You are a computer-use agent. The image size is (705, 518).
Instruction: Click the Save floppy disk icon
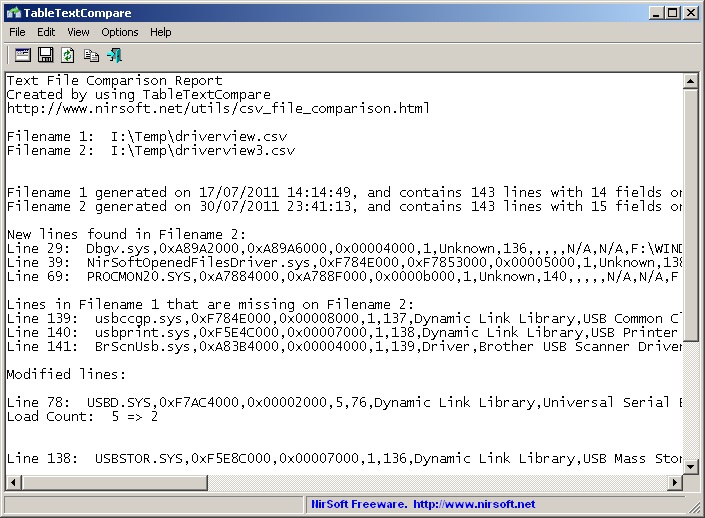click(45, 55)
